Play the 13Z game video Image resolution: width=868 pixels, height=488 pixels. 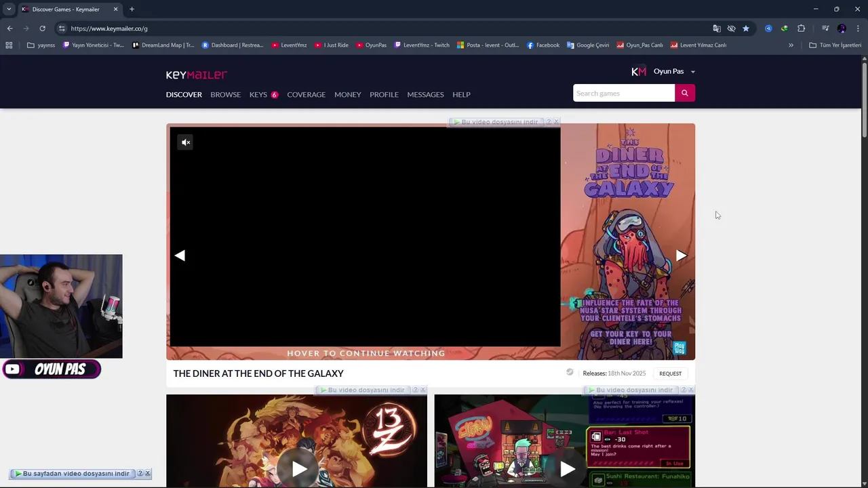click(x=299, y=468)
